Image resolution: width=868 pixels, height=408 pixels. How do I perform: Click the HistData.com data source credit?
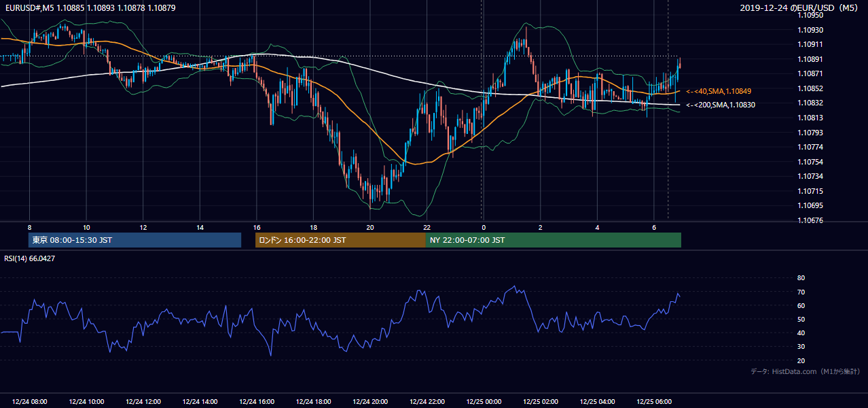(x=806, y=371)
